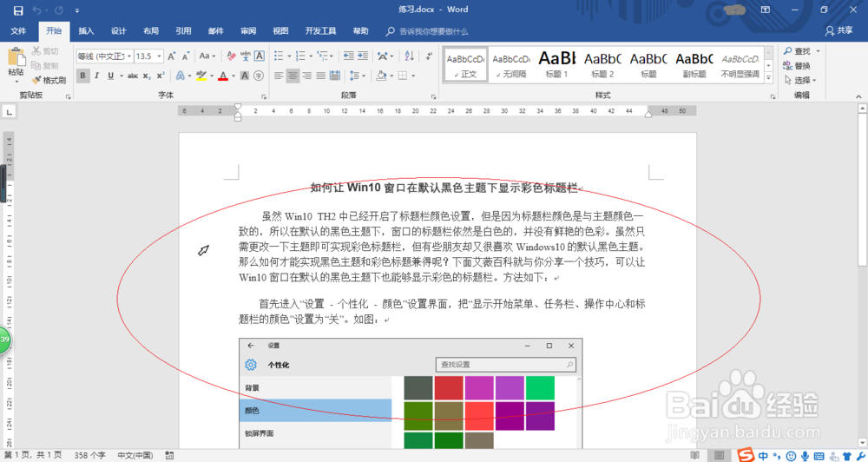This screenshot has width=868, height=462.
Task: Open the phonetic guide (wén) tool
Action: tap(246, 56)
